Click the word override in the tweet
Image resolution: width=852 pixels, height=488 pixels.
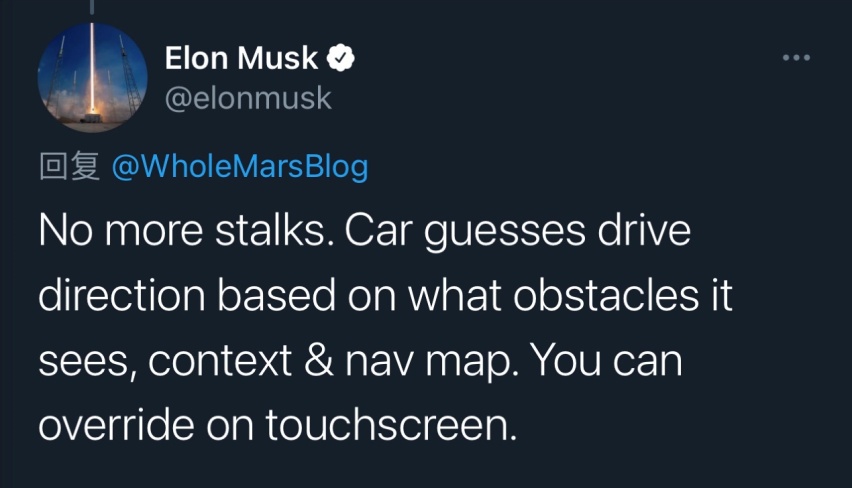116,424
